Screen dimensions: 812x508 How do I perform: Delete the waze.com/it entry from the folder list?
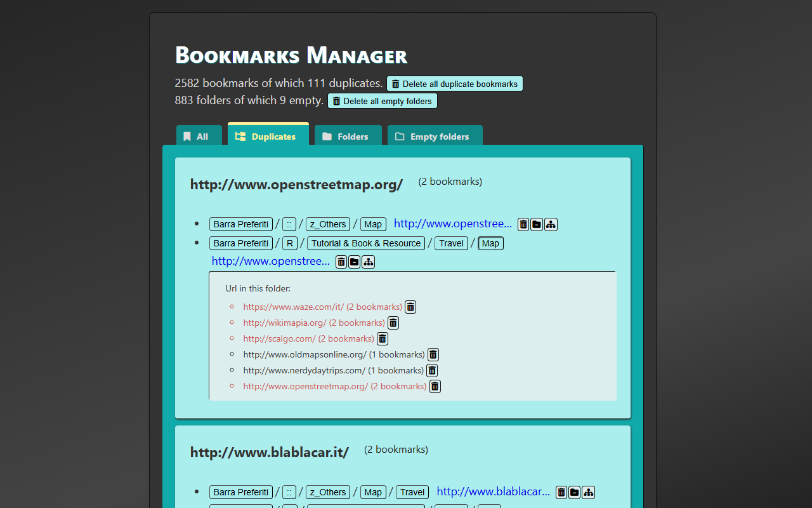(x=410, y=307)
